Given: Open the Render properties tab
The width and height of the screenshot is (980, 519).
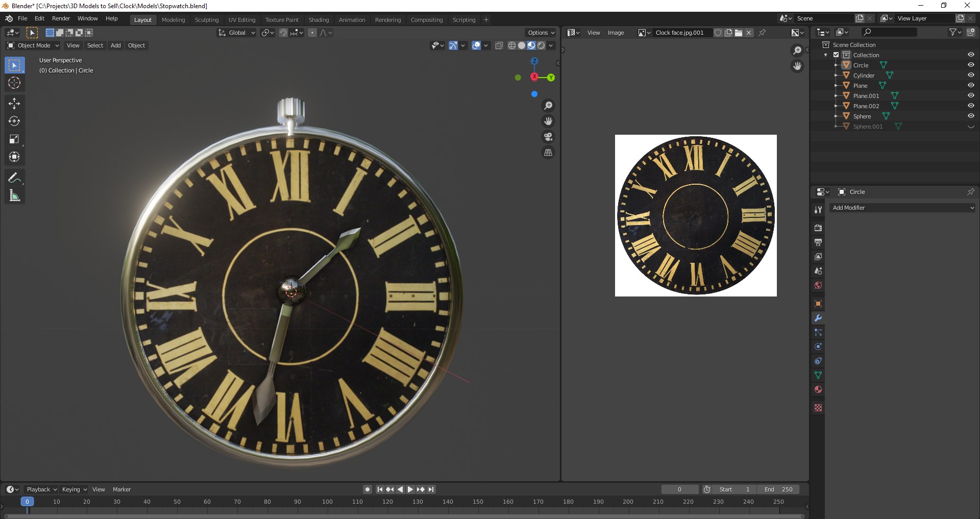Looking at the screenshot, I should click(x=818, y=228).
